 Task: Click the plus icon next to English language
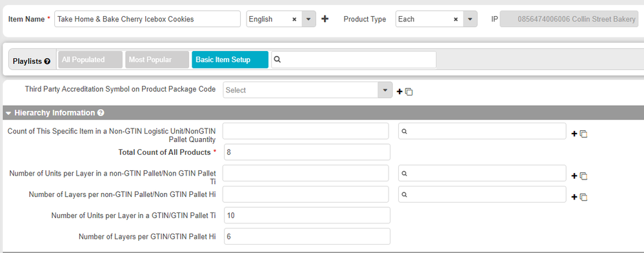325,19
